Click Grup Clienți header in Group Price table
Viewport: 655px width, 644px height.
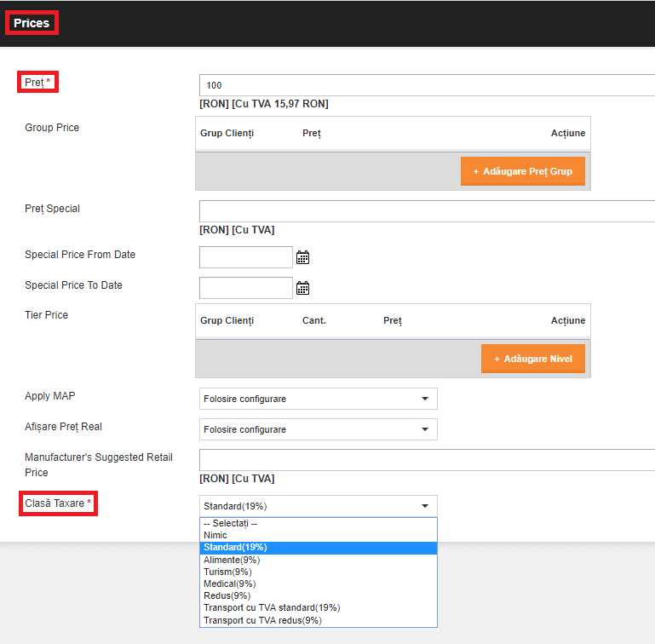coord(227,133)
